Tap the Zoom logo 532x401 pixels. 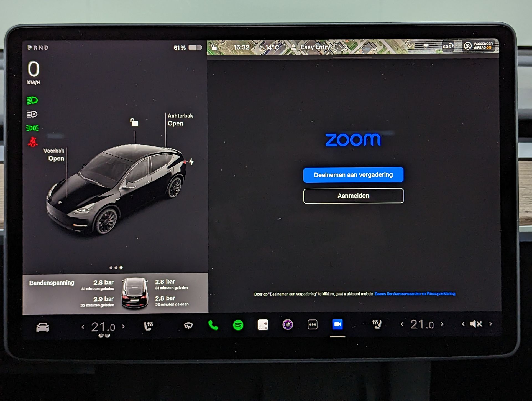[353, 140]
